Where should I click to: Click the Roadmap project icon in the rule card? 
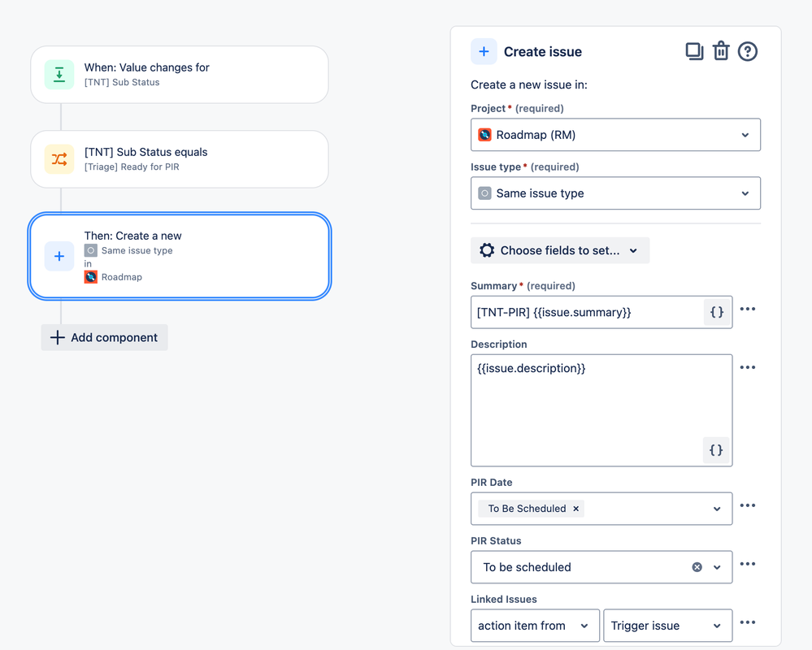tap(90, 277)
